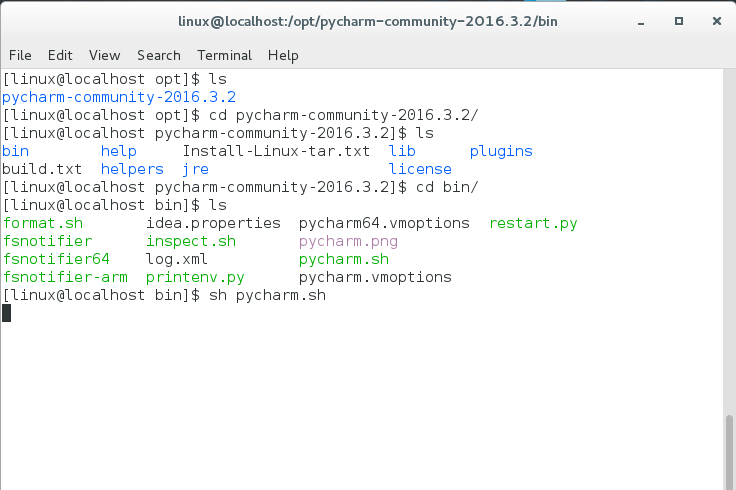Click the 'sh pycharm.sh' command line

(164, 295)
